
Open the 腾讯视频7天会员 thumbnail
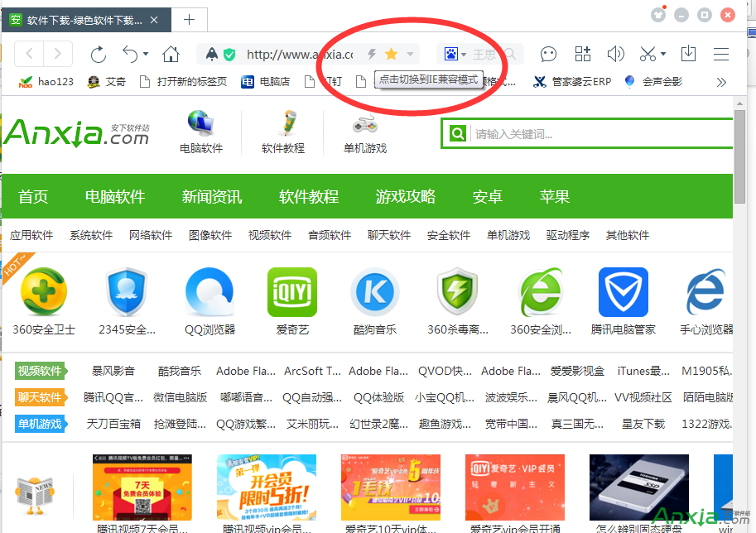[x=142, y=487]
